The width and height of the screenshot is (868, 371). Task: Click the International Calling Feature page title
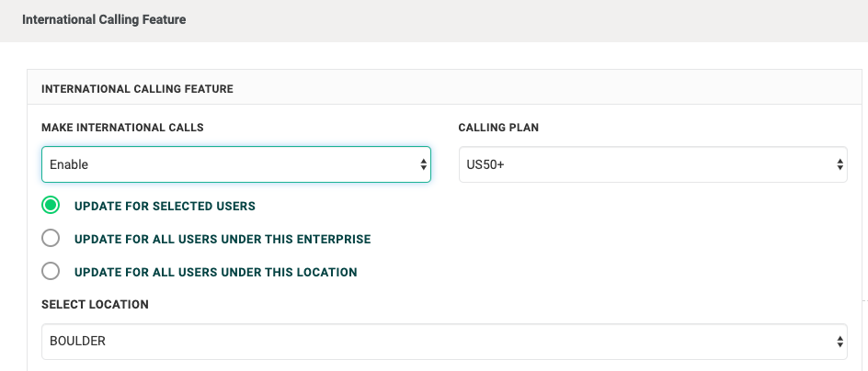(x=104, y=20)
